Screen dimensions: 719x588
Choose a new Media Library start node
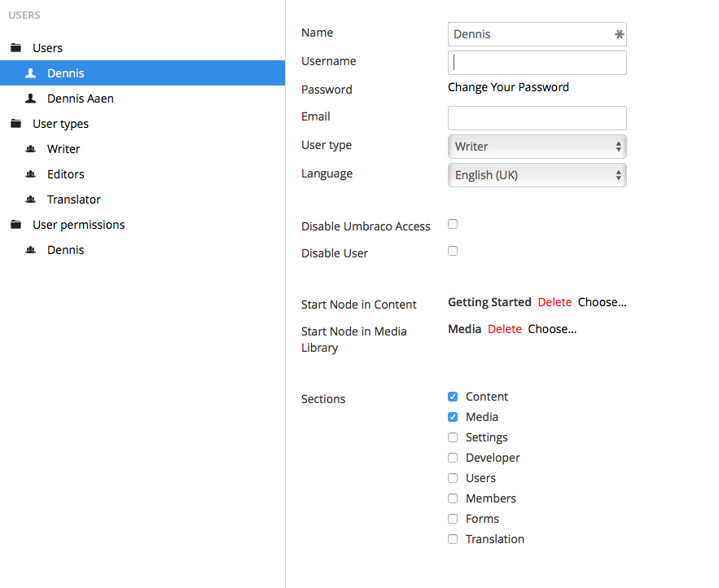(x=552, y=329)
